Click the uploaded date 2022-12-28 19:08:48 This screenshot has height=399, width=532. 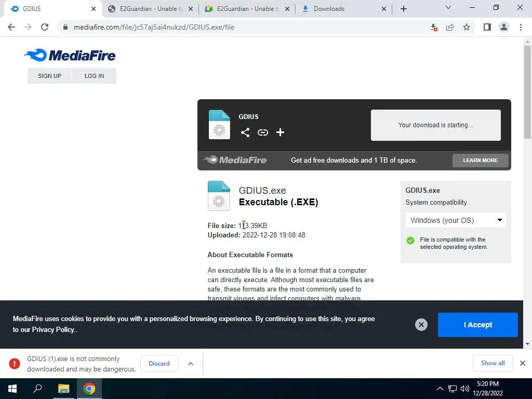tap(274, 235)
